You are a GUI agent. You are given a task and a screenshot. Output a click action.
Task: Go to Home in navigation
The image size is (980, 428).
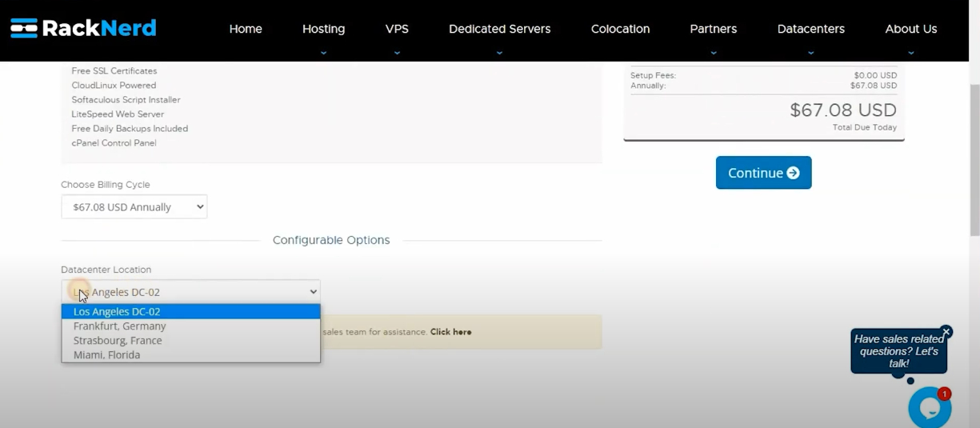pos(246,29)
